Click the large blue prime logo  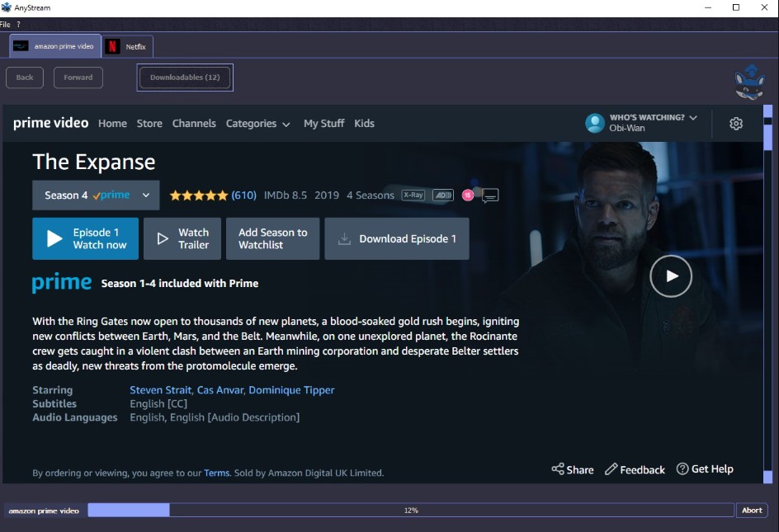coord(62,282)
